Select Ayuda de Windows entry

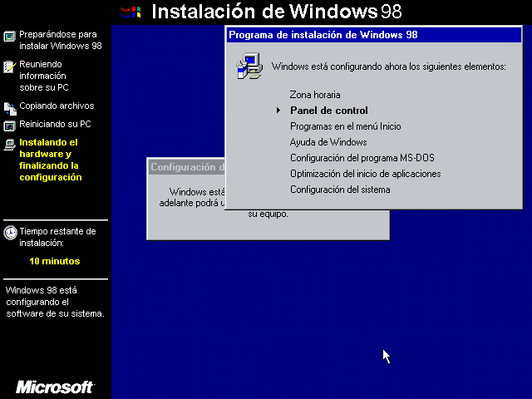point(328,142)
